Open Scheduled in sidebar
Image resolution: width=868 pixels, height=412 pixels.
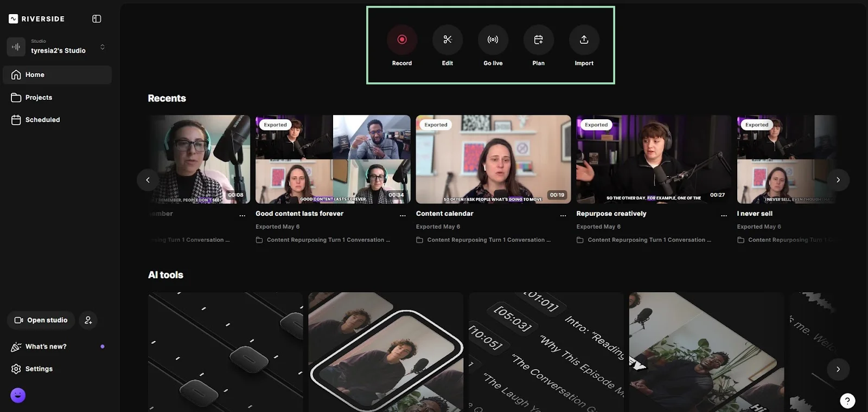57,120
